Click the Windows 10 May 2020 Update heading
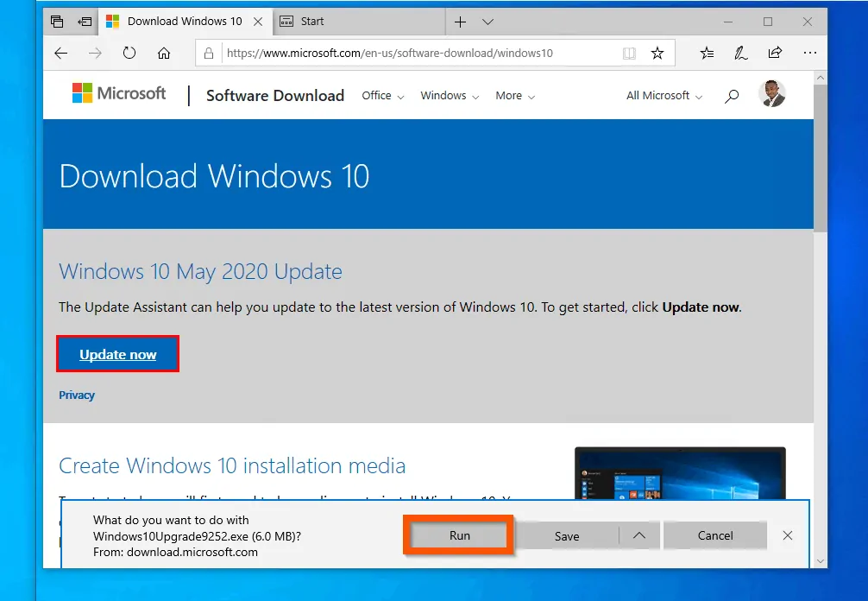 [200, 272]
